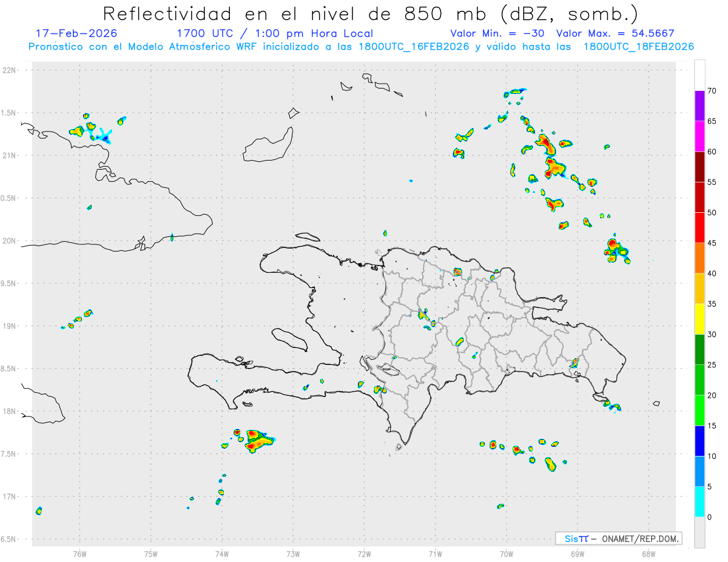Viewport: 728px width, 562px height.
Task: Click the '72W' longitude label
Action: [364, 554]
